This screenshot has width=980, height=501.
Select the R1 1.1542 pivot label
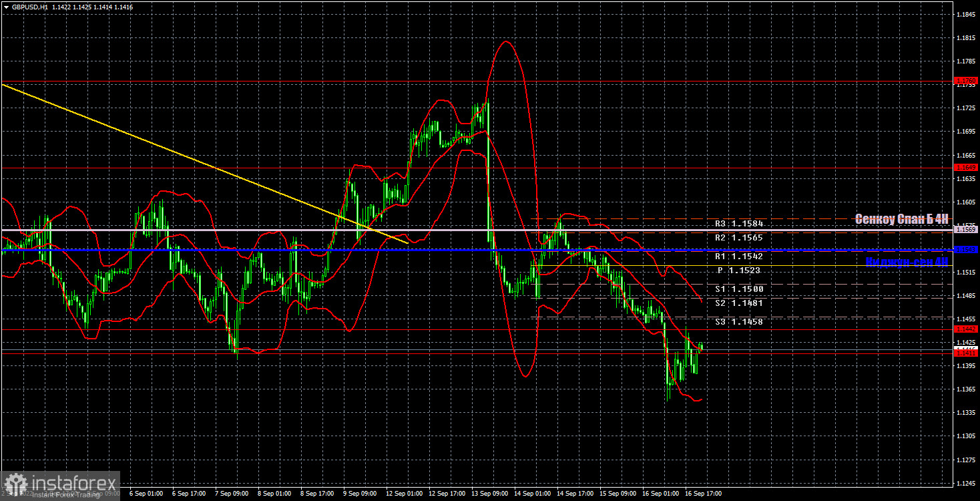coord(739,256)
